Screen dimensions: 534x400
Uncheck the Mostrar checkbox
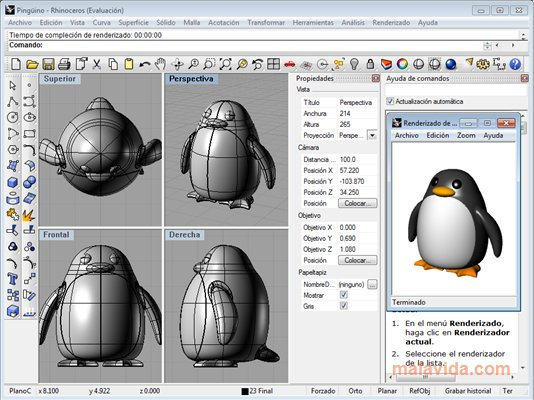click(344, 295)
